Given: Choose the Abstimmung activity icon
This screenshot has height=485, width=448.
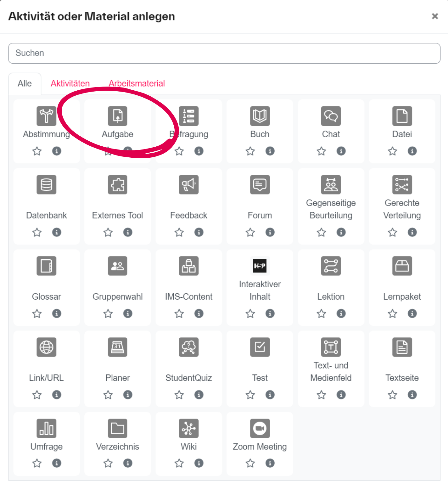Looking at the screenshot, I should 46,116.
